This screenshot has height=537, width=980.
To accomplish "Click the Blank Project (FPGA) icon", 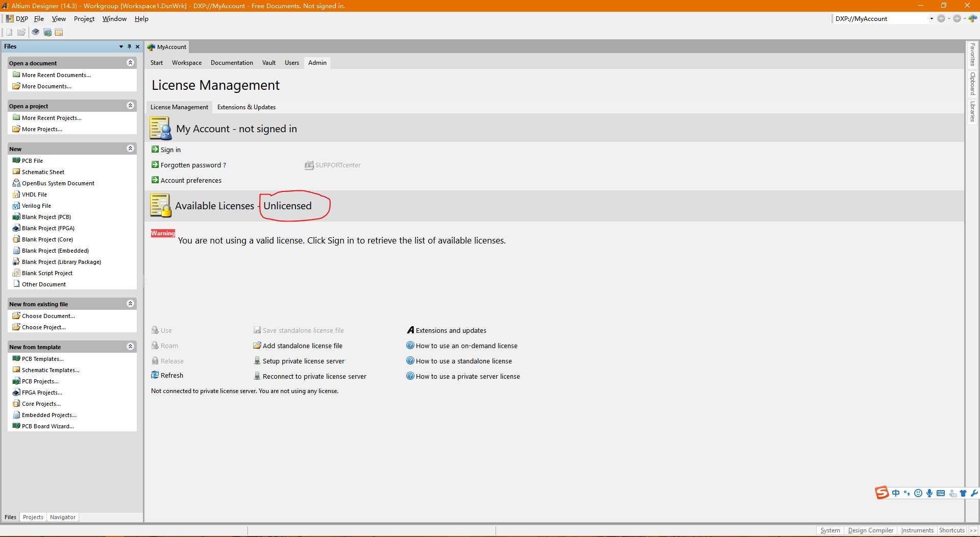I will pos(16,228).
